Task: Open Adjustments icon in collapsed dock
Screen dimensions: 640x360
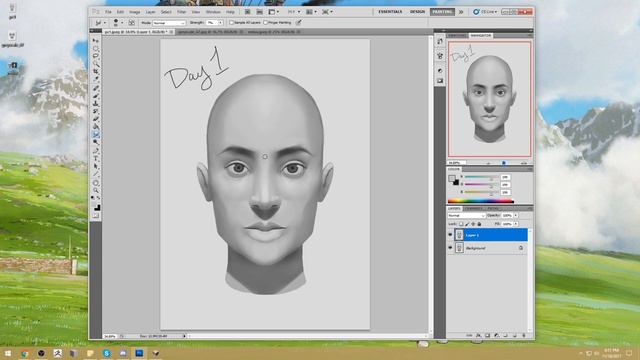Action: coord(440,71)
